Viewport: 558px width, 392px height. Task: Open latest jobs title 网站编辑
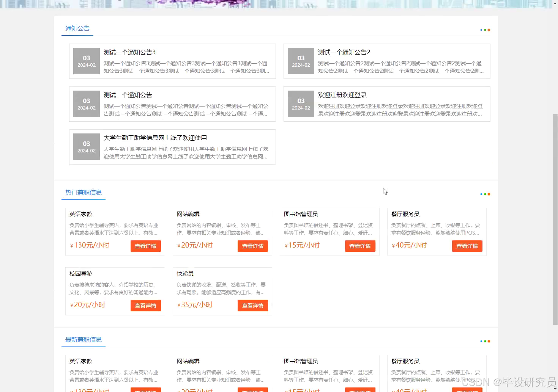click(x=188, y=361)
